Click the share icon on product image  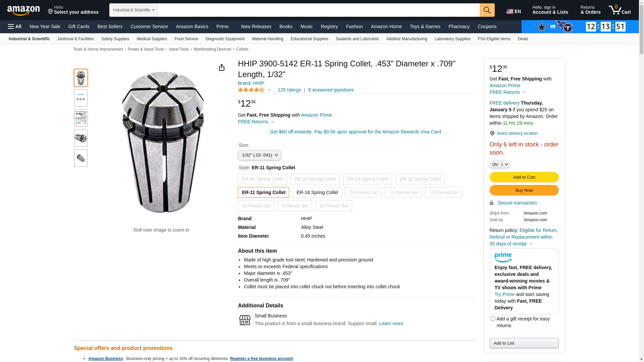pos(222,67)
